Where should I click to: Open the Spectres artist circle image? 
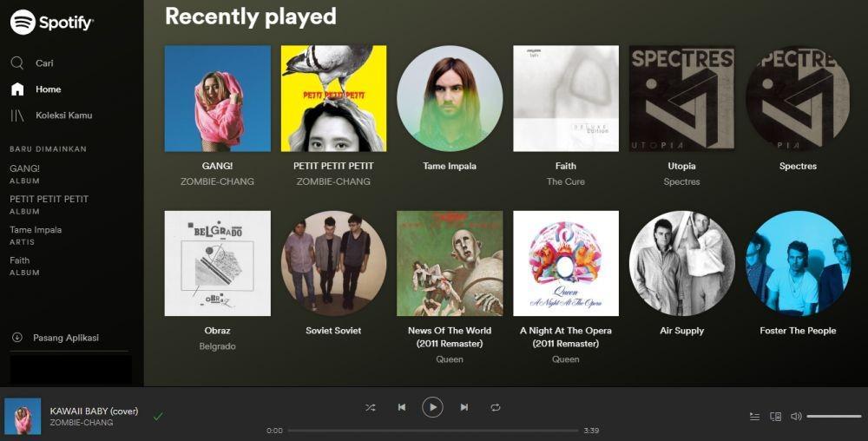799,98
